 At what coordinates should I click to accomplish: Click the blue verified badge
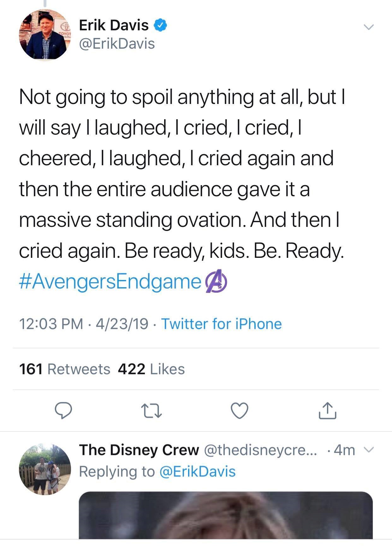point(160,26)
